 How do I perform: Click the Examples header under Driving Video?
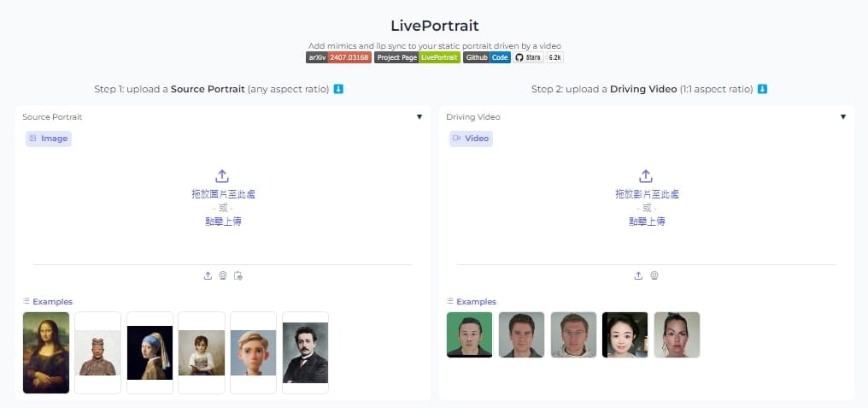click(x=471, y=302)
